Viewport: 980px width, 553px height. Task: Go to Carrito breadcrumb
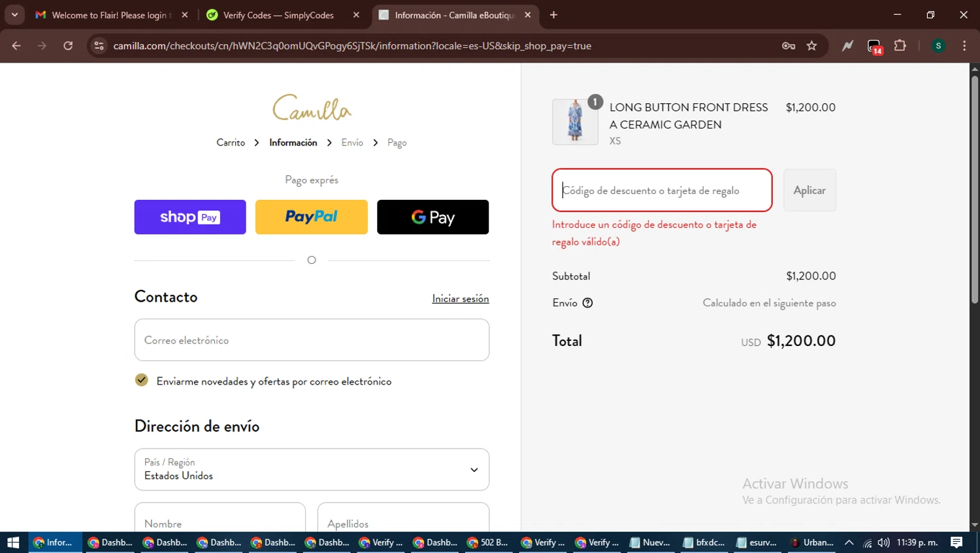click(x=231, y=142)
